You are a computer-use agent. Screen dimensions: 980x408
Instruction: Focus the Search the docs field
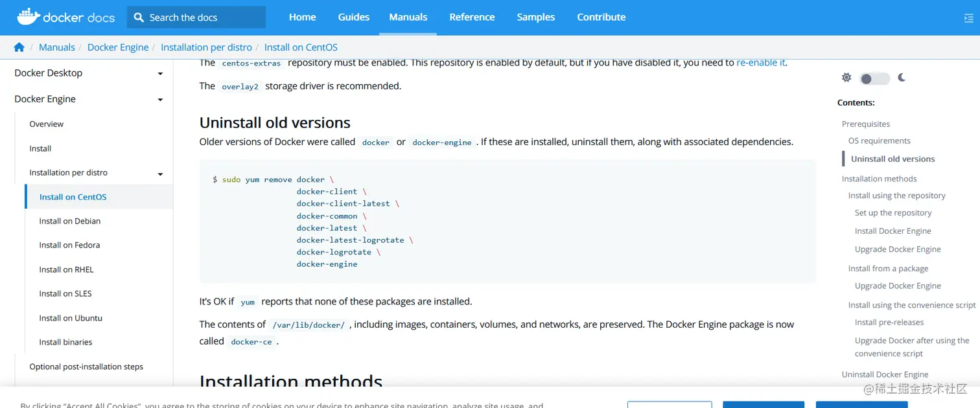point(196,17)
